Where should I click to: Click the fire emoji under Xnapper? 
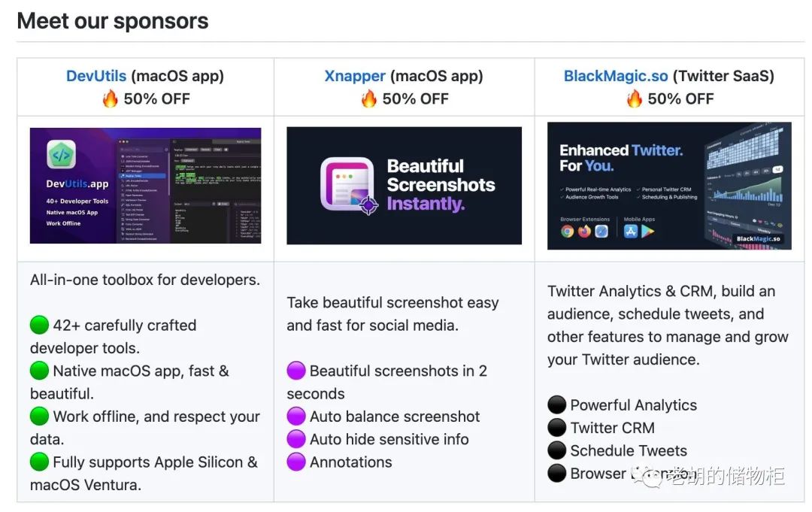click(369, 98)
